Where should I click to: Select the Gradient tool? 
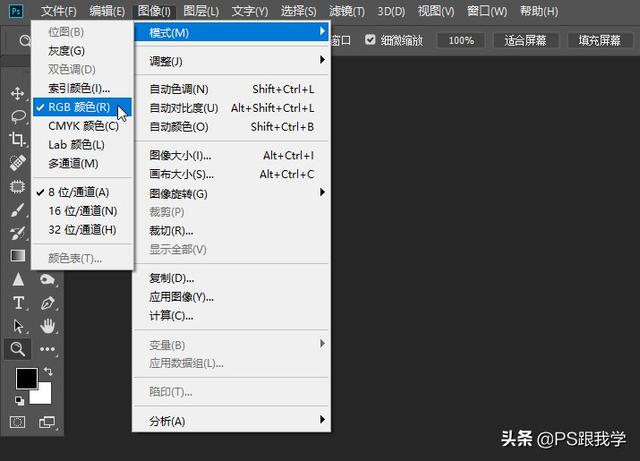tap(18, 256)
